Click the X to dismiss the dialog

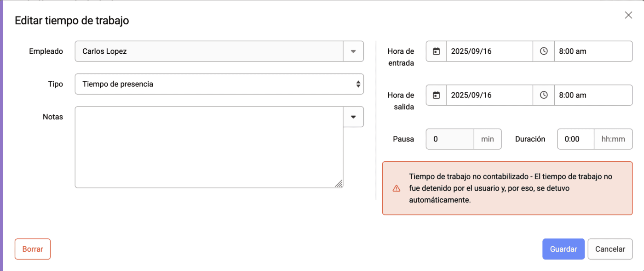tap(628, 15)
